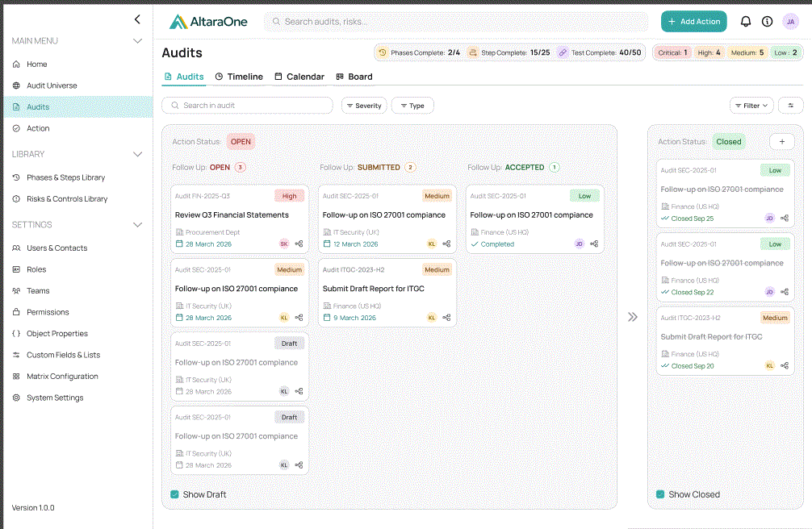Click the plus button in Closed column

[782, 141]
